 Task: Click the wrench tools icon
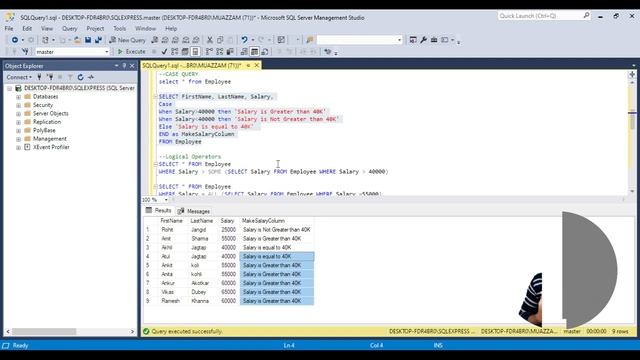[423, 40]
